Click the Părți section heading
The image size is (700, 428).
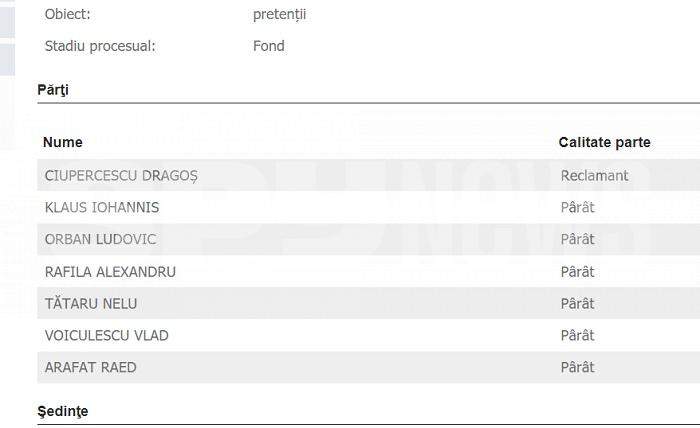tap(53, 90)
